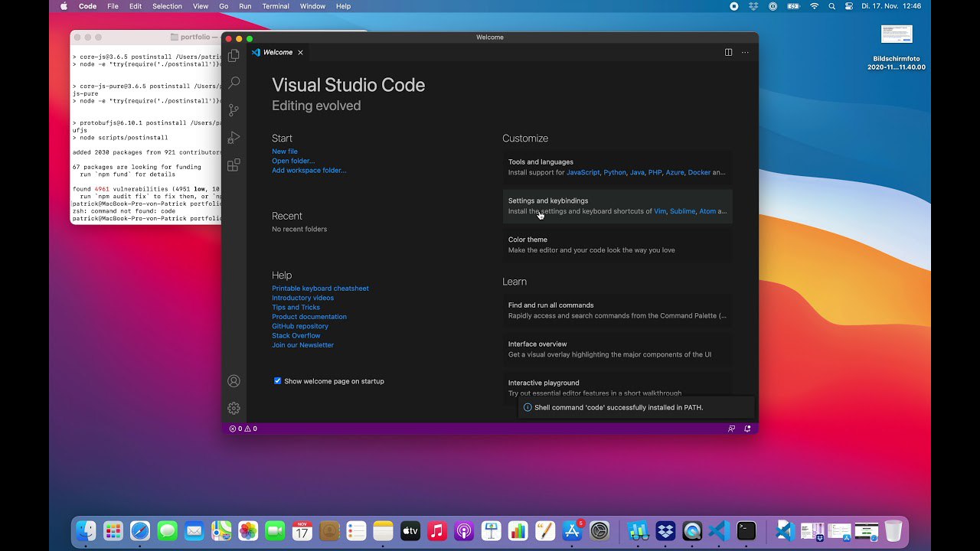Image resolution: width=980 pixels, height=551 pixels.
Task: Open the Color theme option
Action: [x=617, y=245]
